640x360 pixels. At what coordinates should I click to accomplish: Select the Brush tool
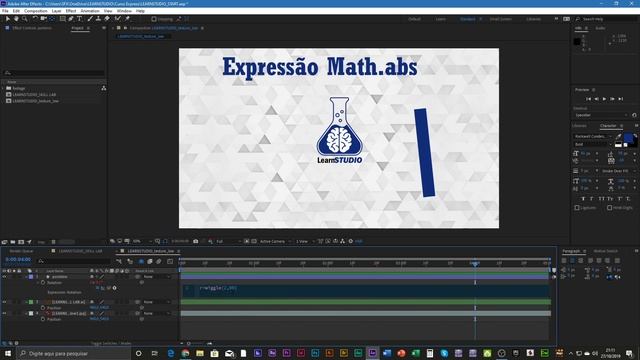point(90,19)
